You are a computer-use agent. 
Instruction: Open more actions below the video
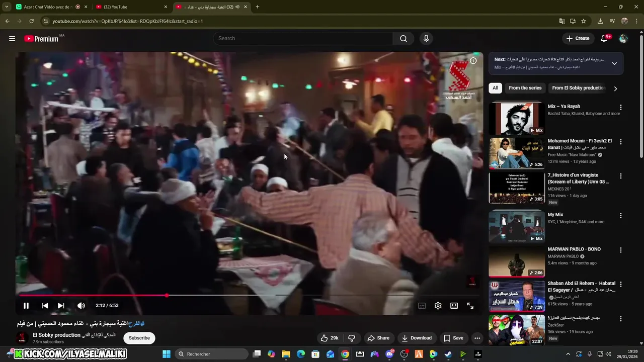[x=477, y=338]
